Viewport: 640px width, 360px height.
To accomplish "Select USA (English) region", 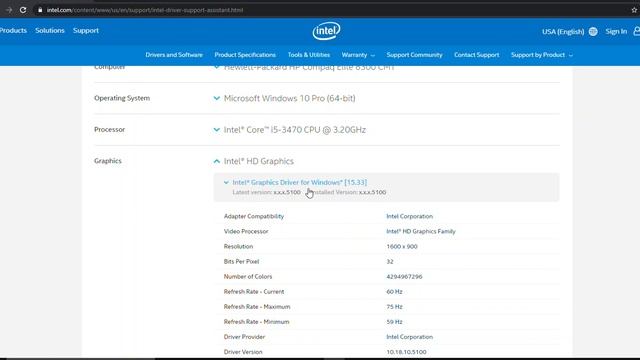I will (563, 31).
